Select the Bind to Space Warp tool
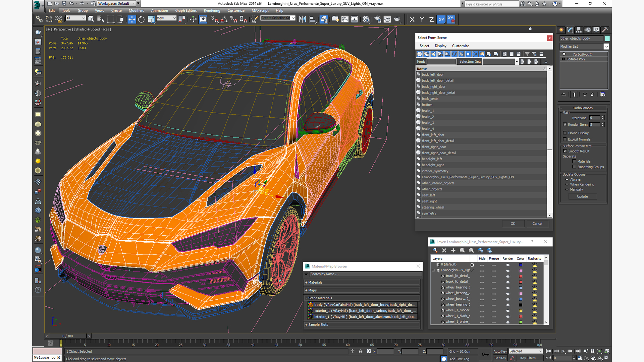Image resolution: width=644 pixels, height=362 pixels. [x=59, y=19]
